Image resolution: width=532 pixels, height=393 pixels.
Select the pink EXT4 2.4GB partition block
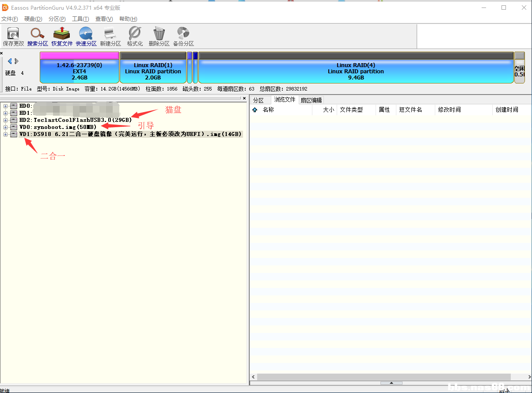[x=80, y=71]
